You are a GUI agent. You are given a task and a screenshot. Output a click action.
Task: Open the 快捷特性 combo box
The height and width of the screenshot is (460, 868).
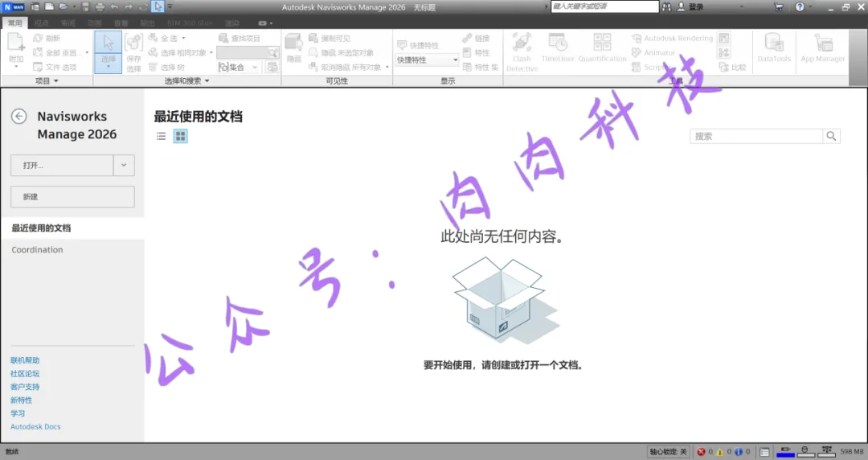pos(427,60)
